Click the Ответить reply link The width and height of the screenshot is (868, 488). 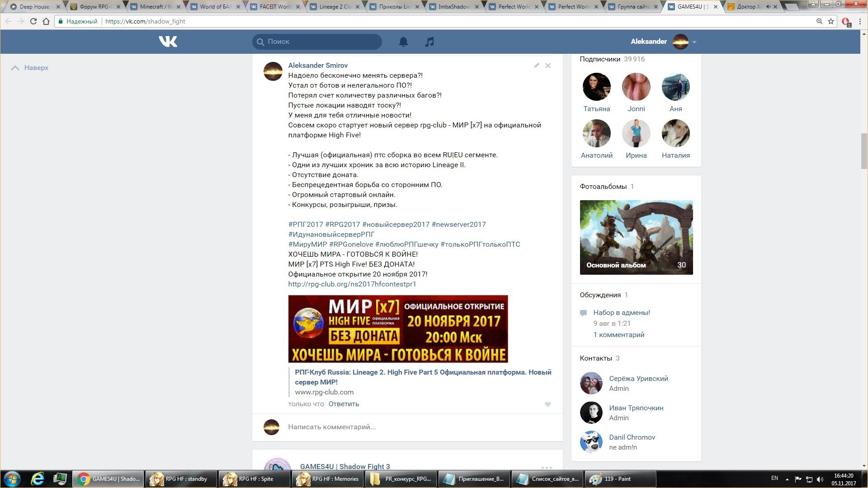tap(344, 404)
